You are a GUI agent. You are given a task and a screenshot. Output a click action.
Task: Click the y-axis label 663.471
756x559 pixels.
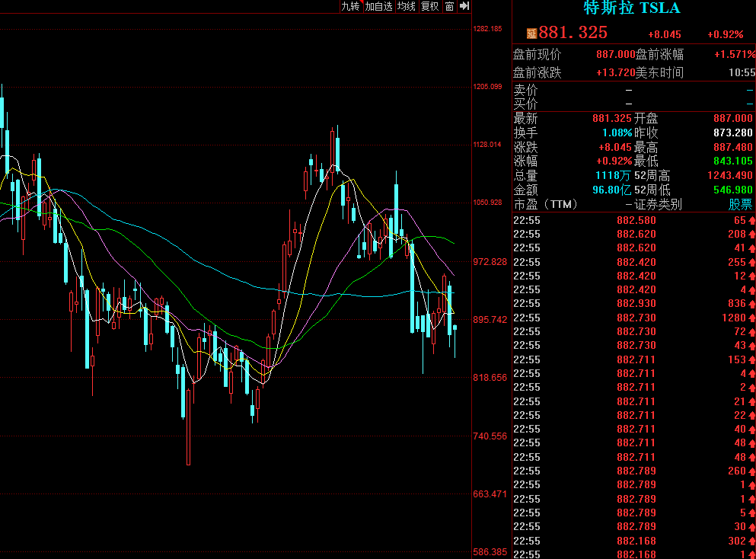point(490,494)
